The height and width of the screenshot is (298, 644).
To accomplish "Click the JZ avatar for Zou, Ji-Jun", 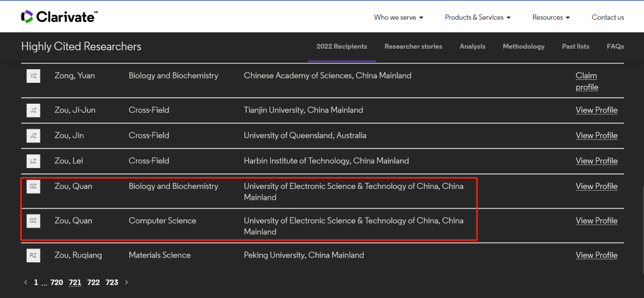I will (x=33, y=110).
